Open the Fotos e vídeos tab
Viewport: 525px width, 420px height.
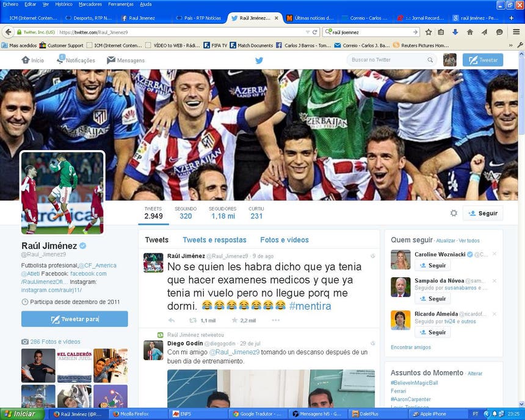click(x=284, y=240)
